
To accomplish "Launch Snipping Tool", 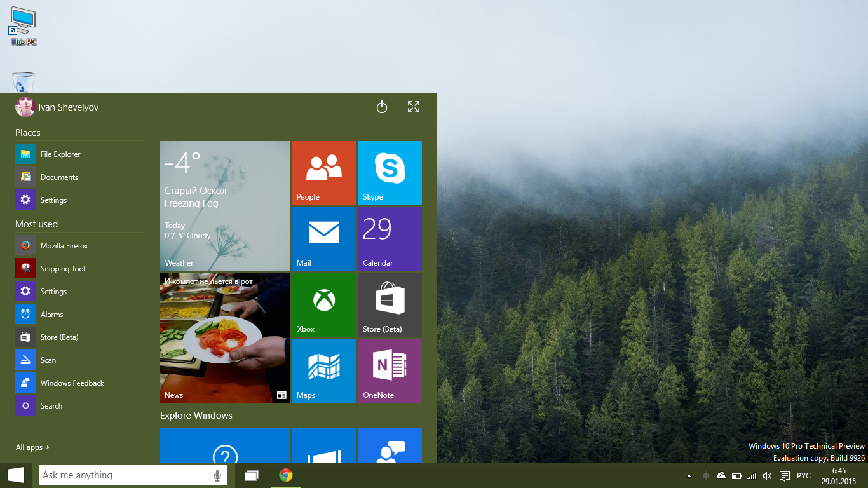I will tap(80, 268).
